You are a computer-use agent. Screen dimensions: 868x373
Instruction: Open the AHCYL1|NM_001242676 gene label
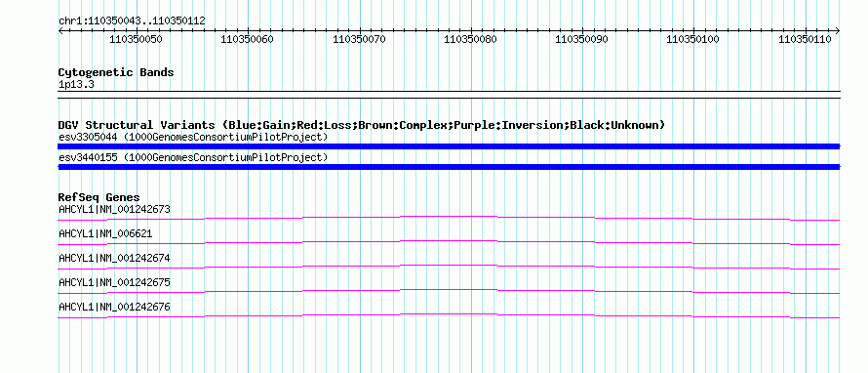[x=114, y=307]
